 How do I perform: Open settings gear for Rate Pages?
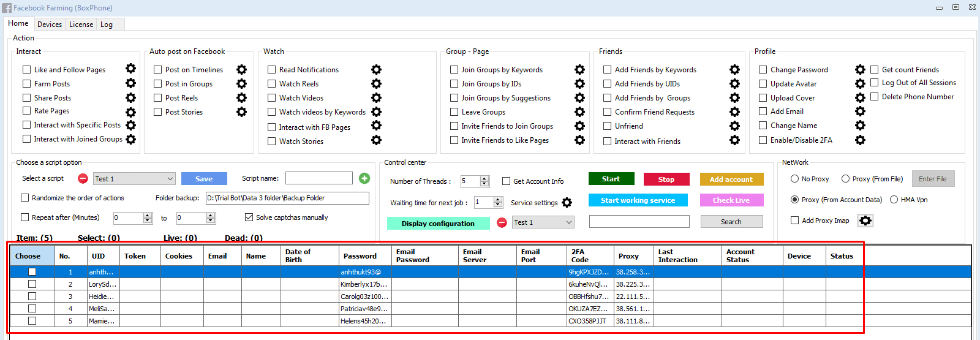coord(130,112)
